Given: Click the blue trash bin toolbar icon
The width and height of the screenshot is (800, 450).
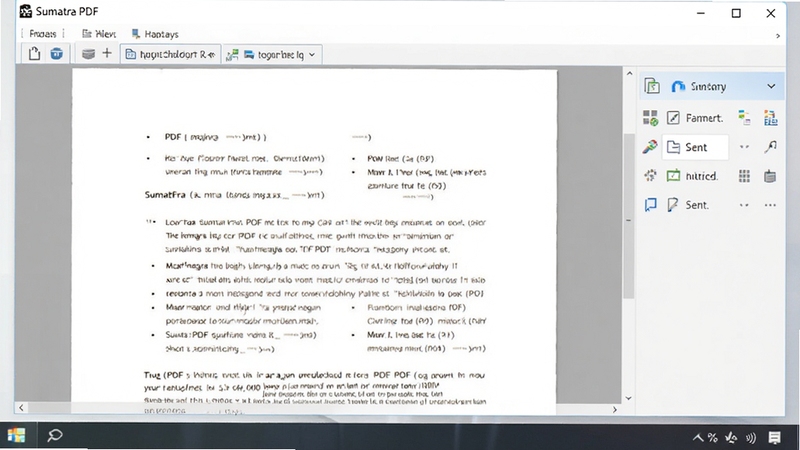Looking at the screenshot, I should click(x=57, y=54).
